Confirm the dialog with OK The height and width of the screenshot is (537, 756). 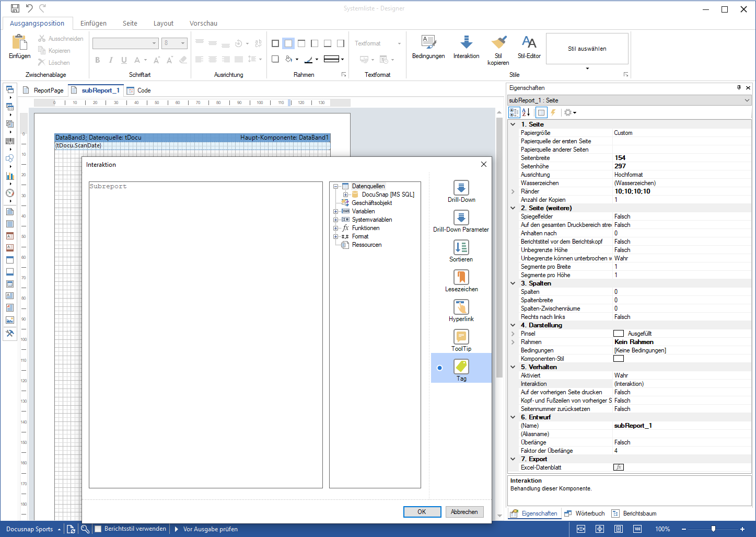pyautogui.click(x=422, y=512)
